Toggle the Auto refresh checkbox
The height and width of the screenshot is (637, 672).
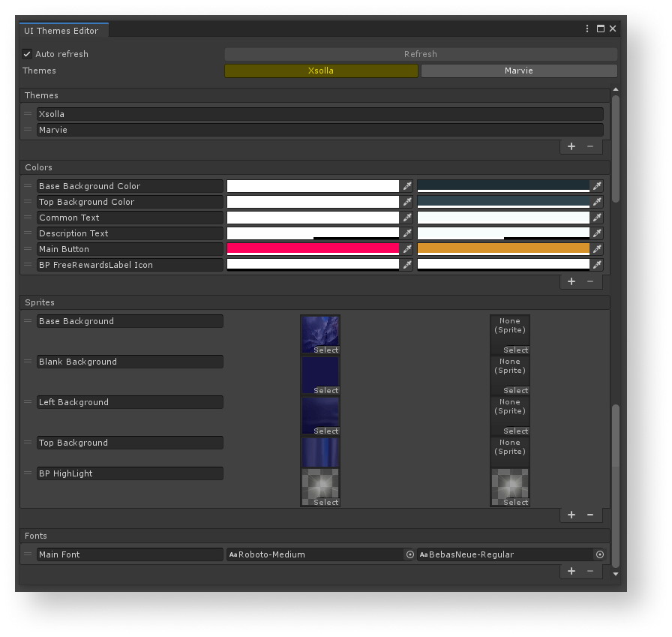(27, 54)
